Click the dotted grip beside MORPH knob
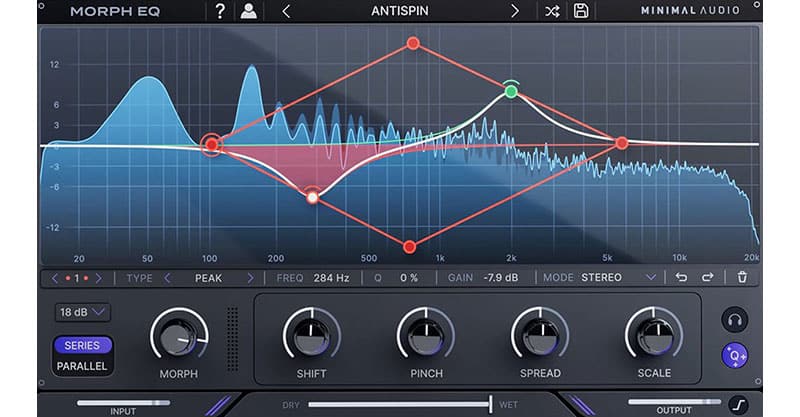 pos(232,338)
